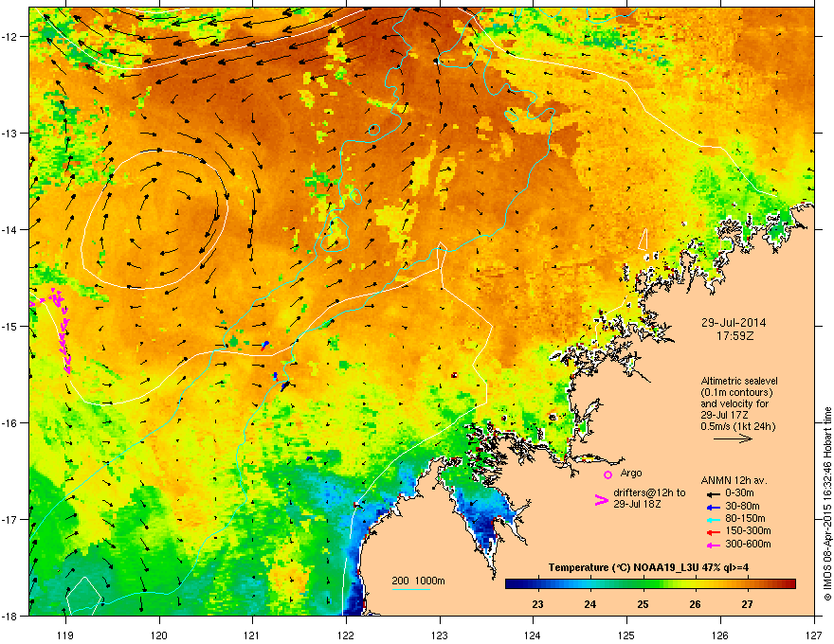Click the colorbar tick label '23'
This screenshot has width=834, height=644.
[537, 604]
